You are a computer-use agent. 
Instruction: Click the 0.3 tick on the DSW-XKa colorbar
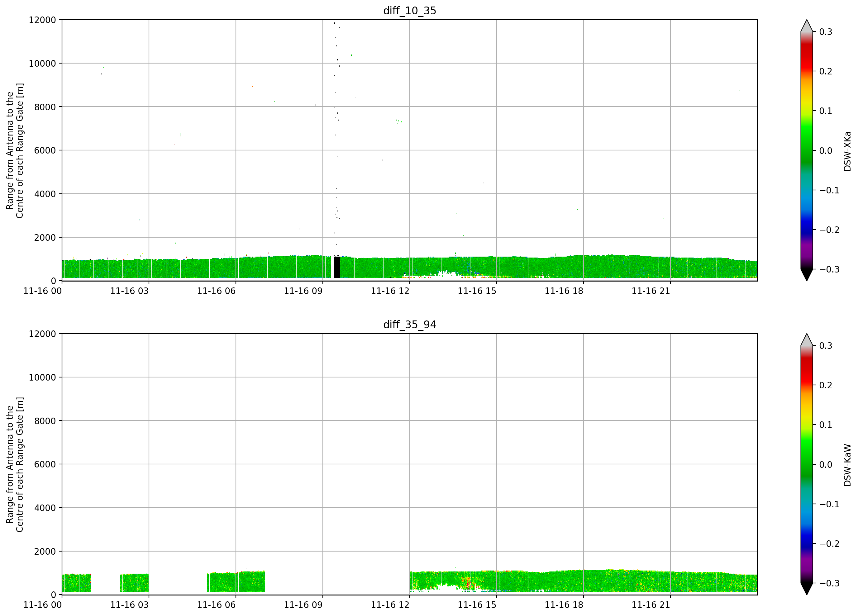[x=826, y=32]
